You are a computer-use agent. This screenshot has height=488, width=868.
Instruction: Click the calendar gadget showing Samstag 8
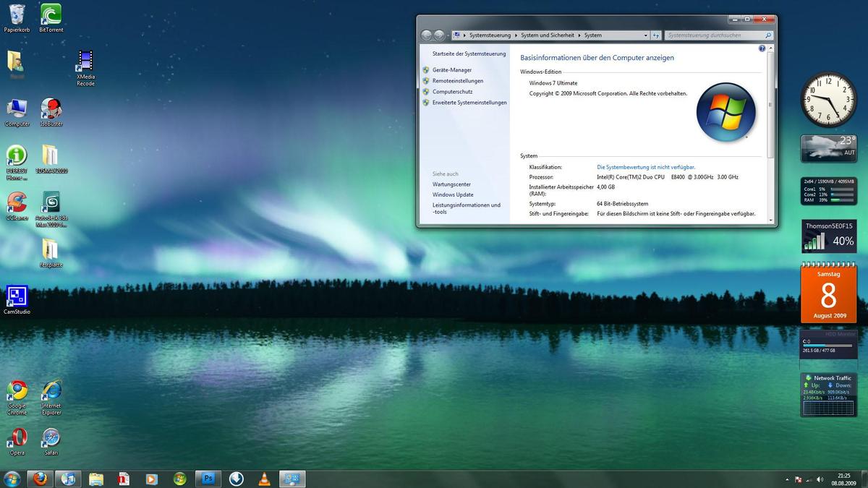828,292
